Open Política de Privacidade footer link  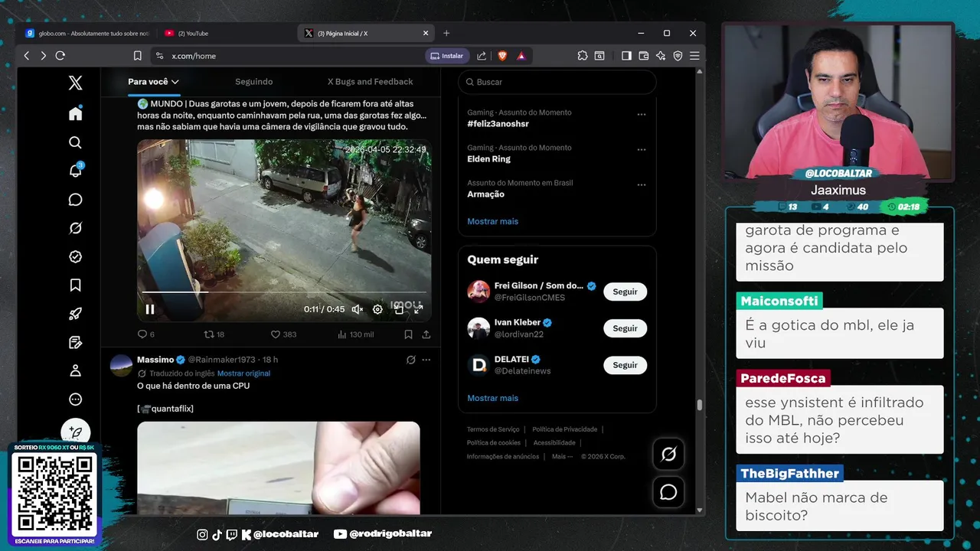pyautogui.click(x=565, y=429)
